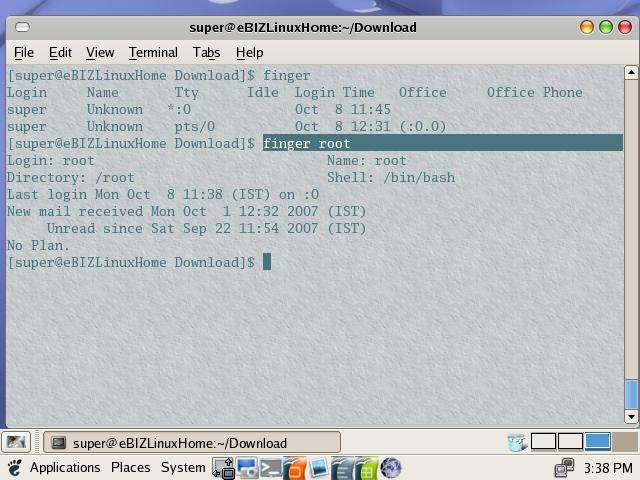
Task: Open the trash icon in the panel
Action: click(516, 442)
